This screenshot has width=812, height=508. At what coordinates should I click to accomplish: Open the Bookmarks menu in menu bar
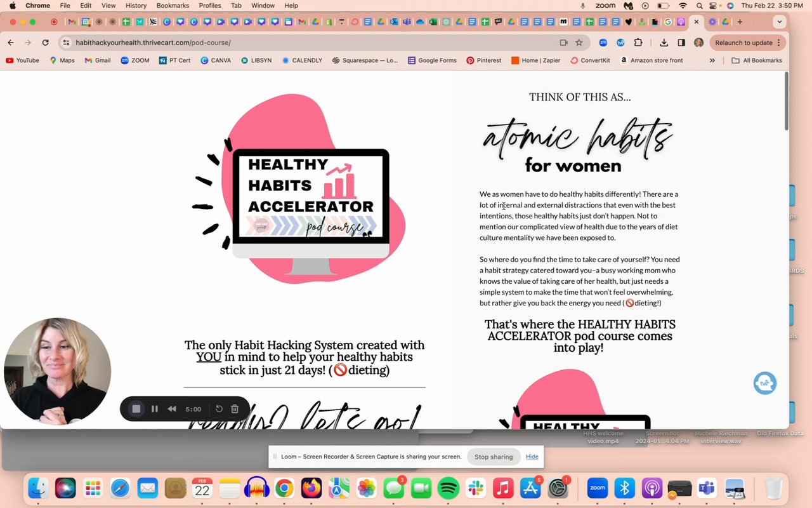(x=173, y=6)
